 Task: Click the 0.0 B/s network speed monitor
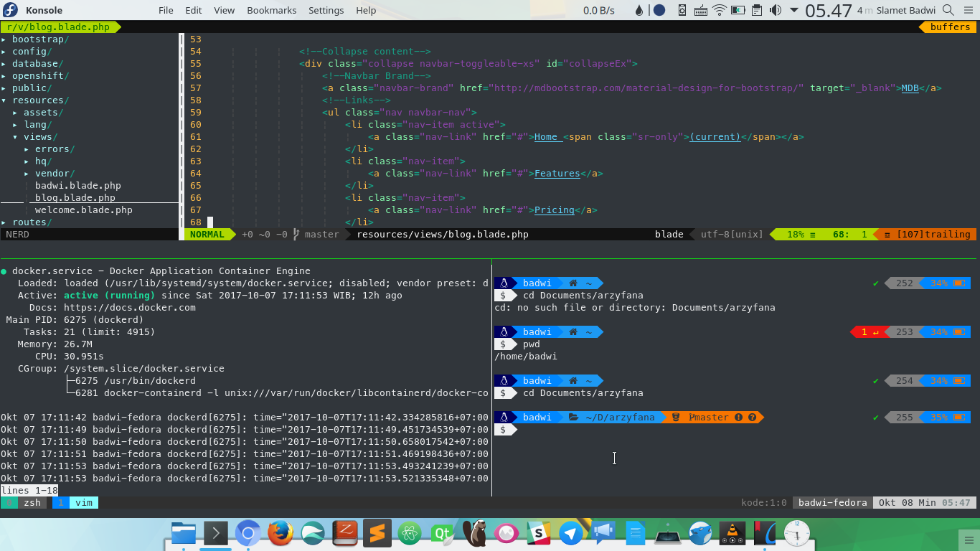point(598,10)
